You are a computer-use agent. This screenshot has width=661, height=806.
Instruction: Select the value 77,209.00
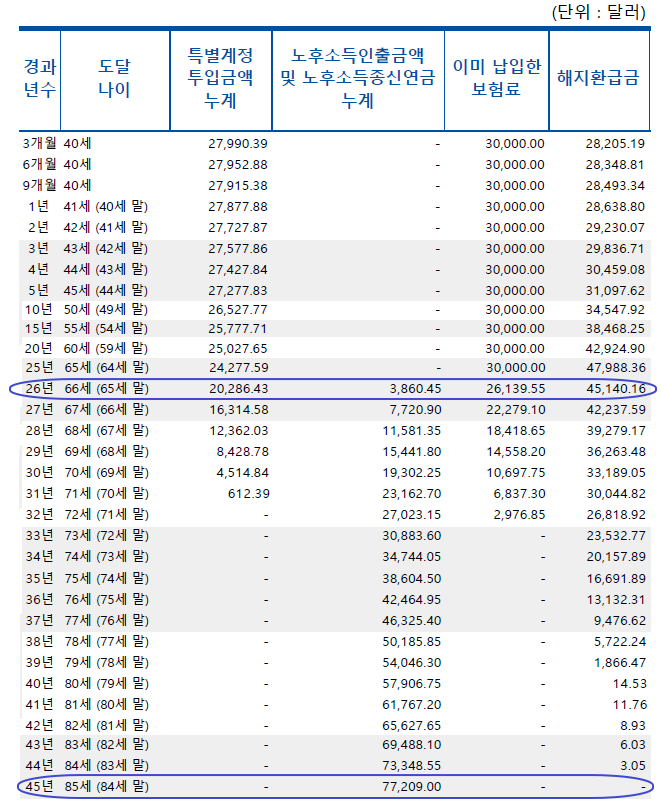pyautogui.click(x=412, y=787)
